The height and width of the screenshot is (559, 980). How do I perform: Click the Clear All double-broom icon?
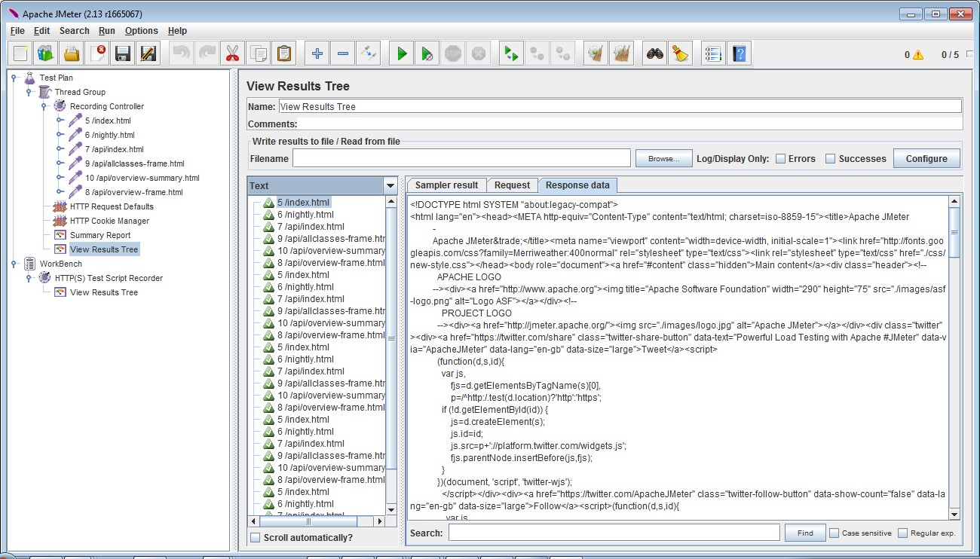[x=621, y=53]
